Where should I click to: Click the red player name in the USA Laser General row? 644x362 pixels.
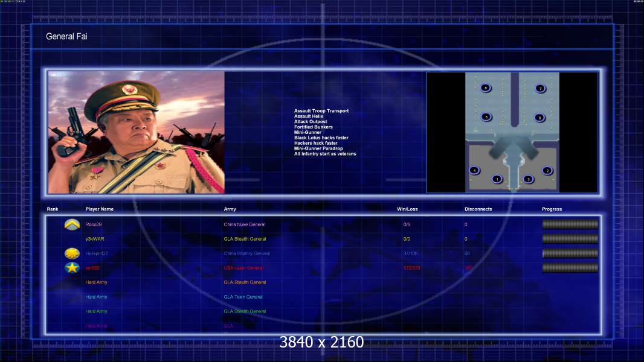92,268
